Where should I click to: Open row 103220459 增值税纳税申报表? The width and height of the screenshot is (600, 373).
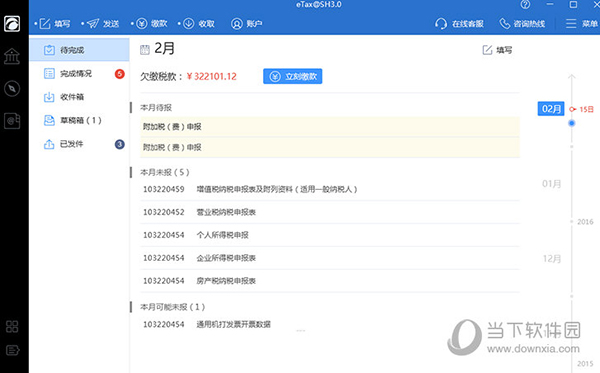[x=330, y=189]
